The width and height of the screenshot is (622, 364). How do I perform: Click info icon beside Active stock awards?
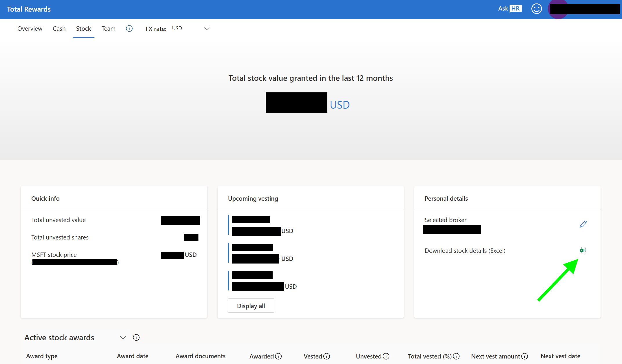(136, 337)
